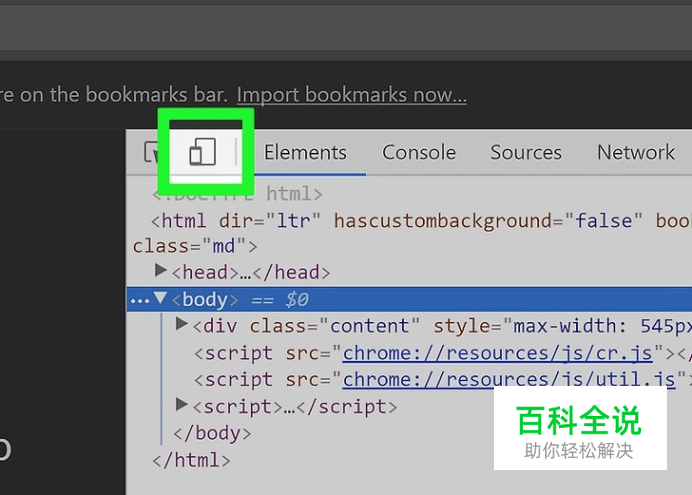Open the Elements tab
The width and height of the screenshot is (692, 495).
click(305, 153)
